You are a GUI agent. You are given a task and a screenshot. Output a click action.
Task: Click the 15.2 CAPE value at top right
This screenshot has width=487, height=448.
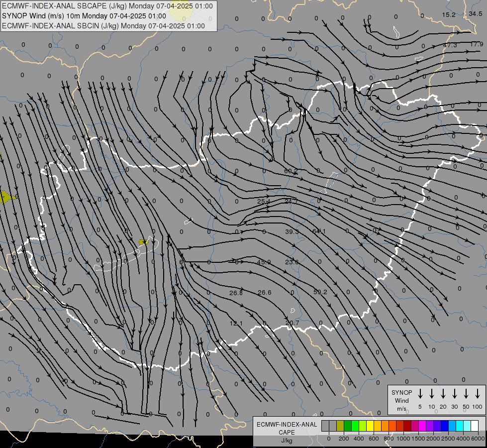(x=449, y=14)
